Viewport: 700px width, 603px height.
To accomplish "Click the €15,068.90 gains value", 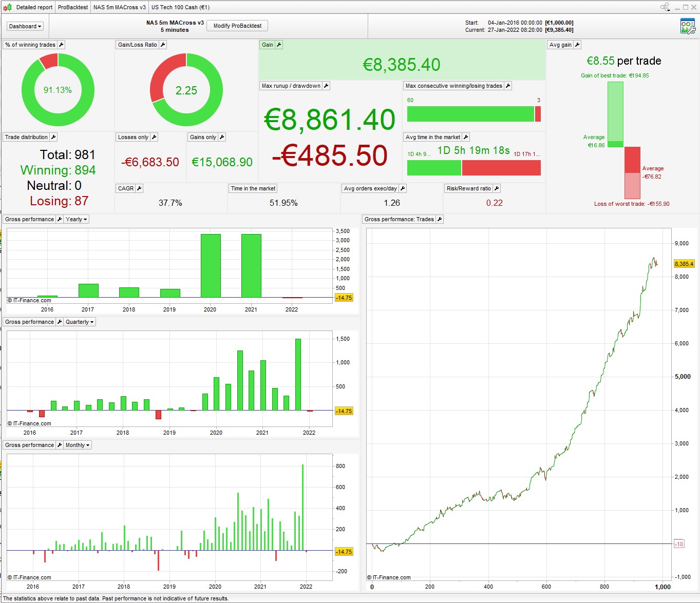I will point(222,162).
